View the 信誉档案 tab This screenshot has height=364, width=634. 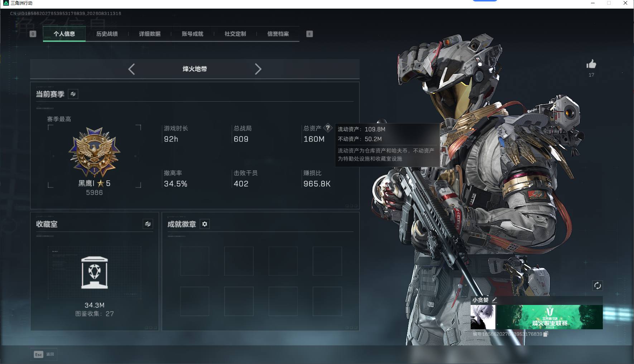point(278,34)
